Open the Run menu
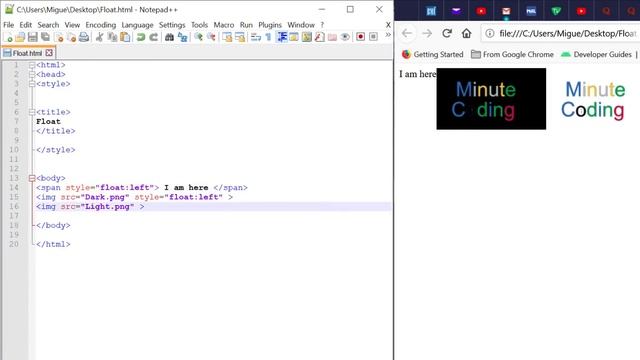This screenshot has height=360, width=640. pyautogui.click(x=246, y=25)
